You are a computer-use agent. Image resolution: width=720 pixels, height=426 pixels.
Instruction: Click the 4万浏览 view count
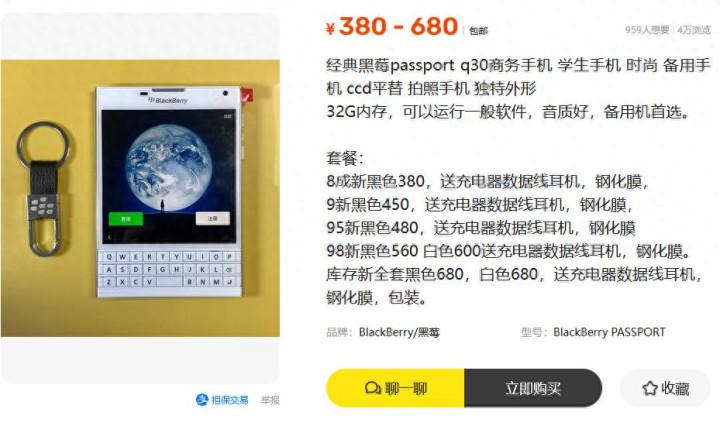(694, 30)
